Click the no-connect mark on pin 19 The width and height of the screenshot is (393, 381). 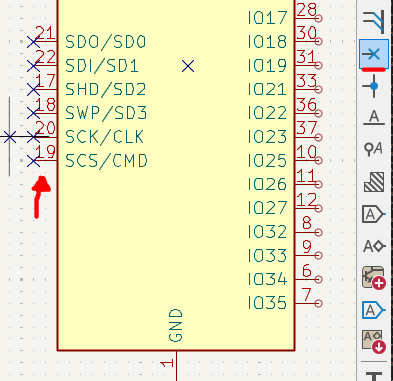point(33,161)
